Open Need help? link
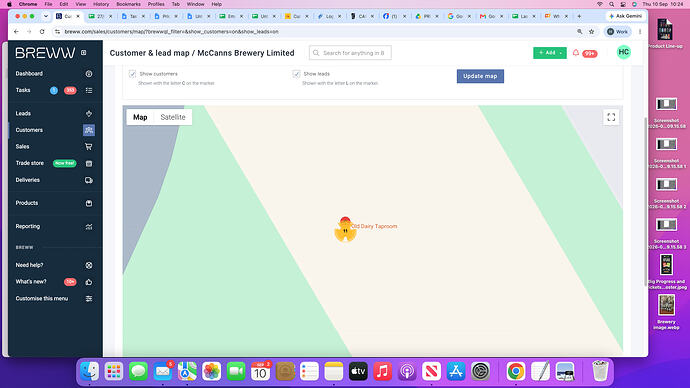This screenshot has height=388, width=690. coord(29,265)
